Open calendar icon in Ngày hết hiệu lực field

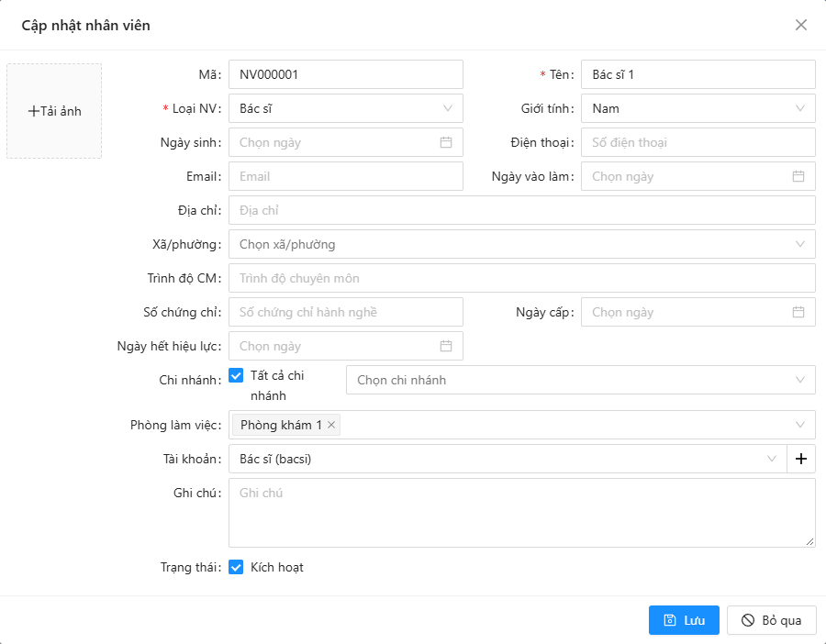[446, 346]
